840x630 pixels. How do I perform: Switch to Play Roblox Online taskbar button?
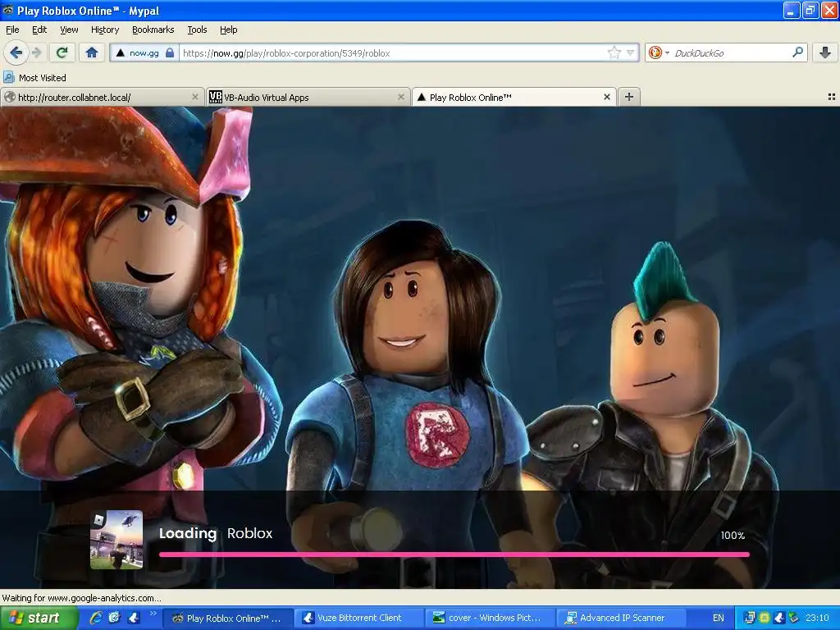tap(227, 619)
